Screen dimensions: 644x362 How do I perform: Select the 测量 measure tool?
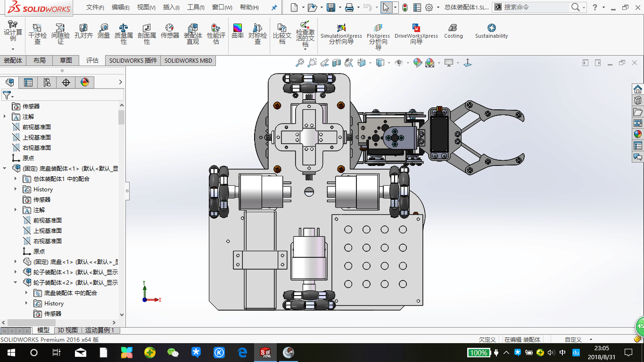[103, 32]
